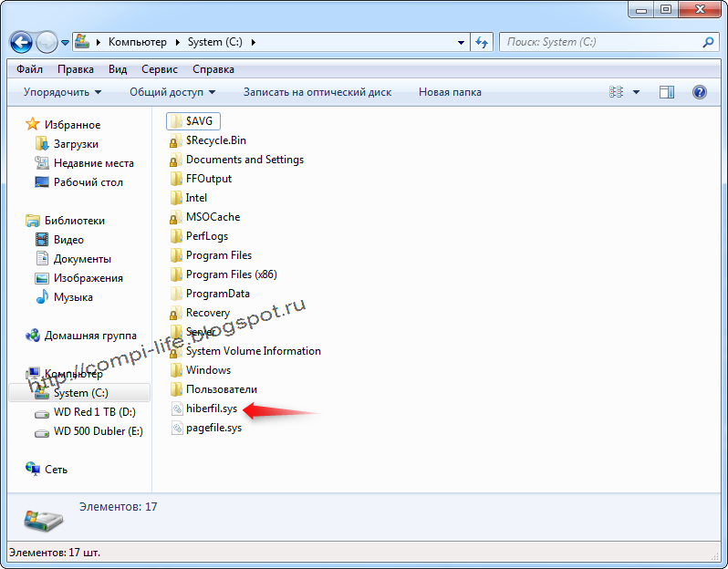728x569 pixels.
Task: Open the Музыка library
Action: 73,297
